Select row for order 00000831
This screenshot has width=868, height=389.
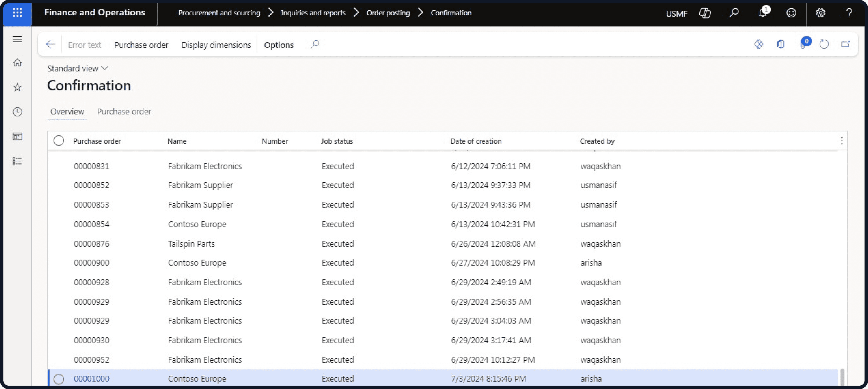[x=442, y=166]
